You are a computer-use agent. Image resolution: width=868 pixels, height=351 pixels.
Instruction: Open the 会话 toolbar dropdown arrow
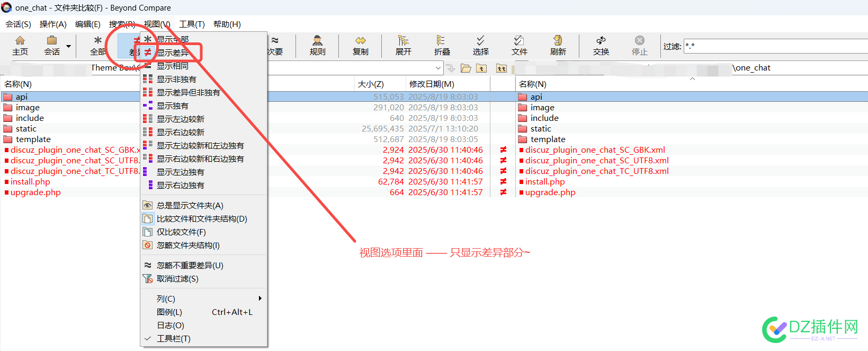[x=68, y=46]
